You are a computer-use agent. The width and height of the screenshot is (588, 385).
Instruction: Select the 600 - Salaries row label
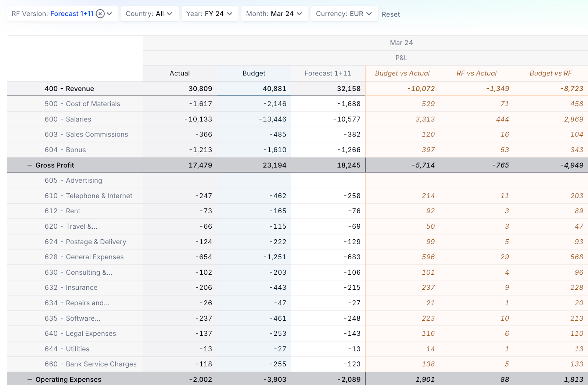pyautogui.click(x=68, y=119)
